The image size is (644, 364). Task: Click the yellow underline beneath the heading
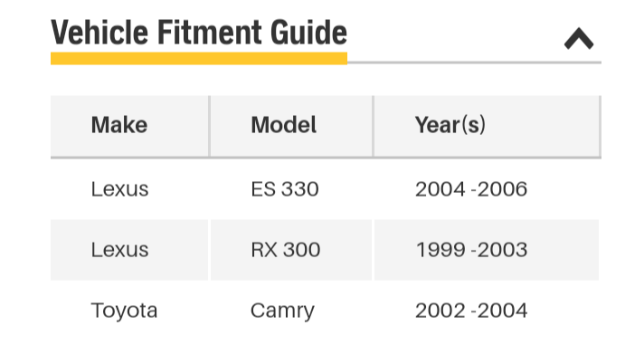(x=199, y=59)
